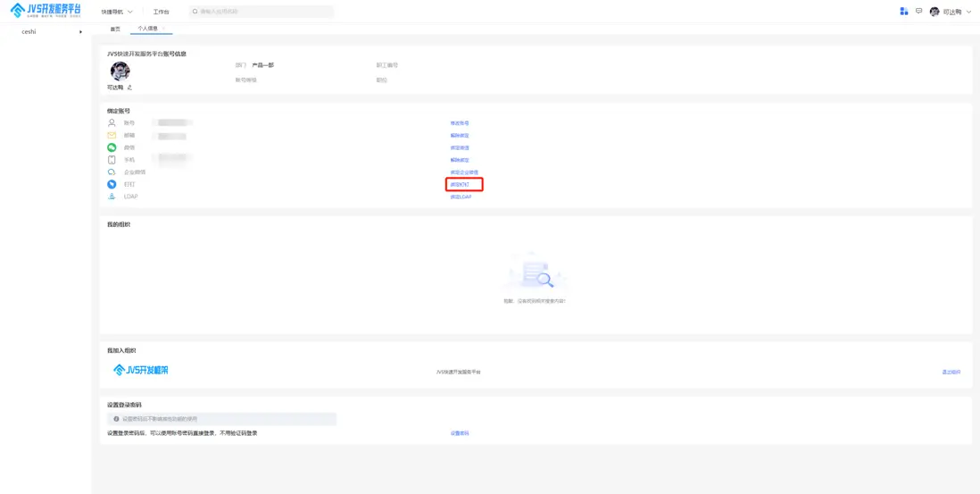Expand the ceshi sidebar item arrow
The width and height of the screenshot is (980, 494).
80,32
